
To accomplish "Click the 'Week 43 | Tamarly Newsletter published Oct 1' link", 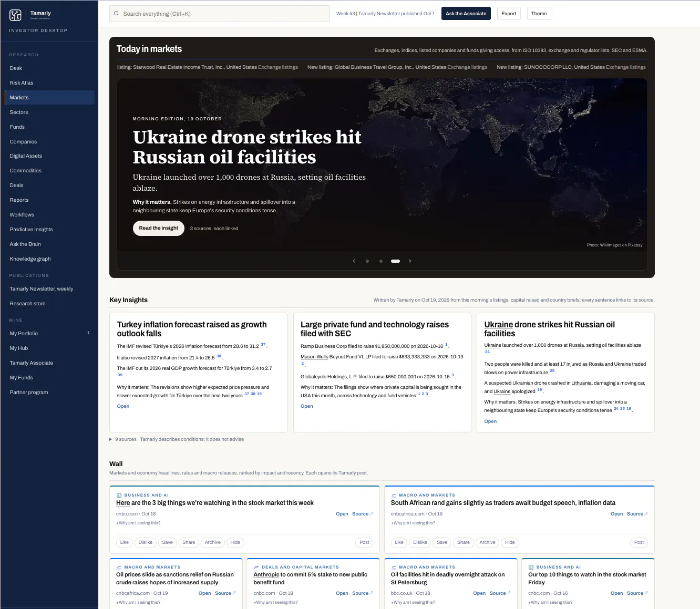I will pos(386,14).
